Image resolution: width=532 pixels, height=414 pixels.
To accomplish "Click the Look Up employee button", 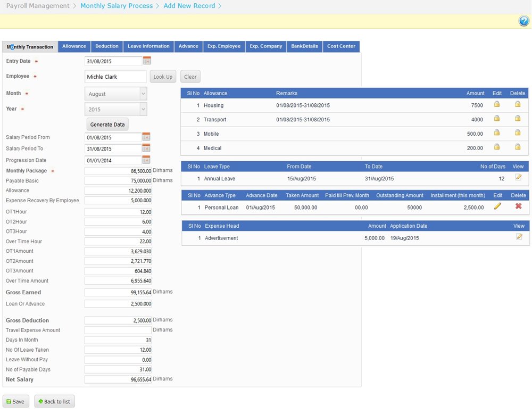I will (x=163, y=77).
